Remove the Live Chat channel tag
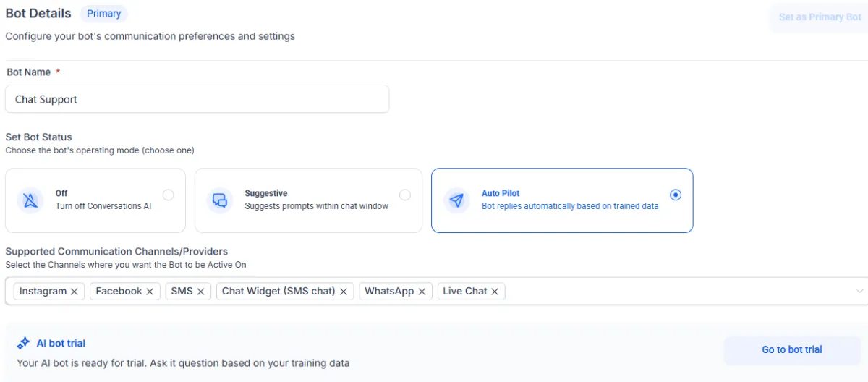 click(495, 292)
